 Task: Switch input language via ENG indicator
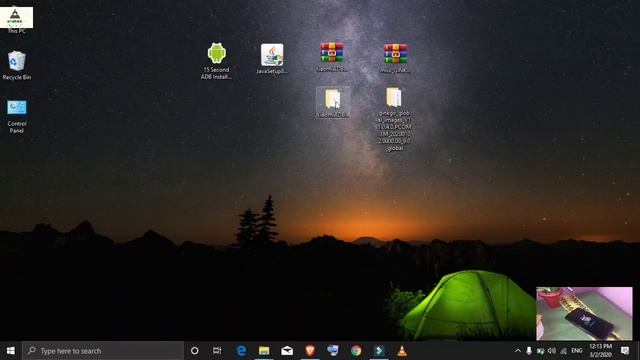tap(576, 351)
